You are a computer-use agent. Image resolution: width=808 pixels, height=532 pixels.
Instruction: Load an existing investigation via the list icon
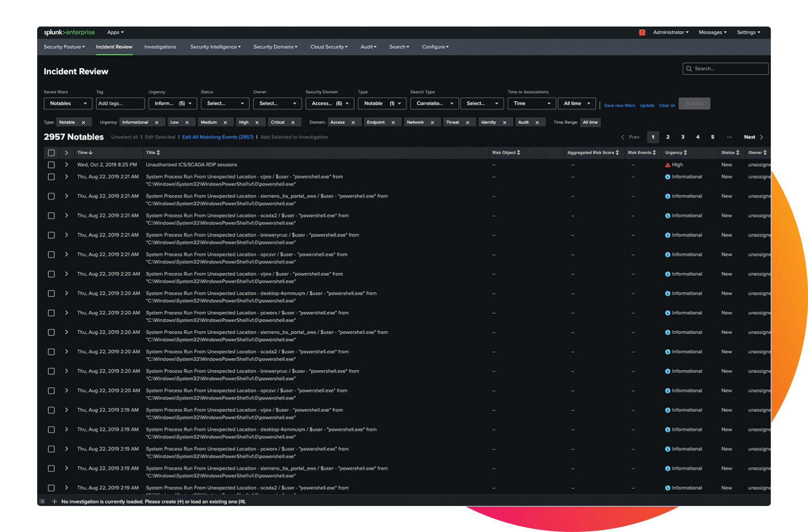(x=43, y=501)
